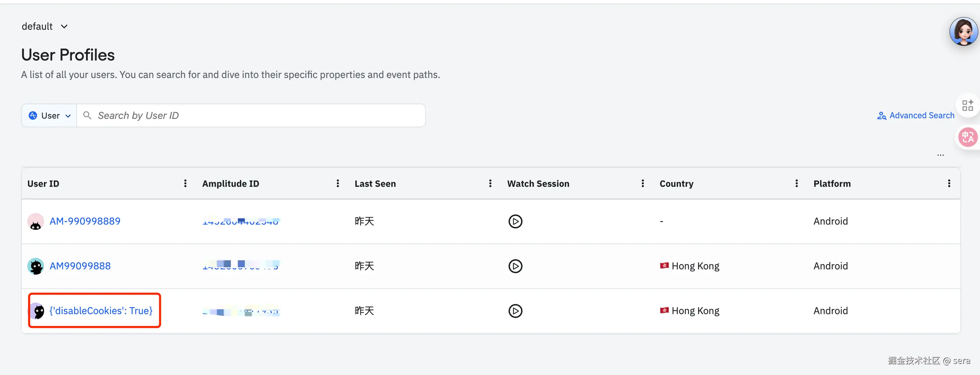Image resolution: width=980 pixels, height=375 pixels.
Task: Play watch session for AM99099888
Action: click(x=515, y=266)
